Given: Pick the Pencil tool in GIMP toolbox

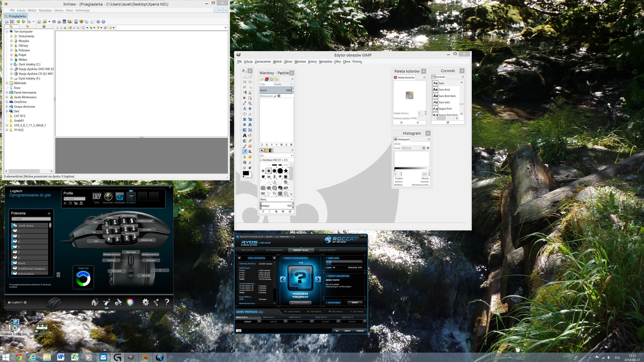Looking at the screenshot, I should [x=250, y=141].
